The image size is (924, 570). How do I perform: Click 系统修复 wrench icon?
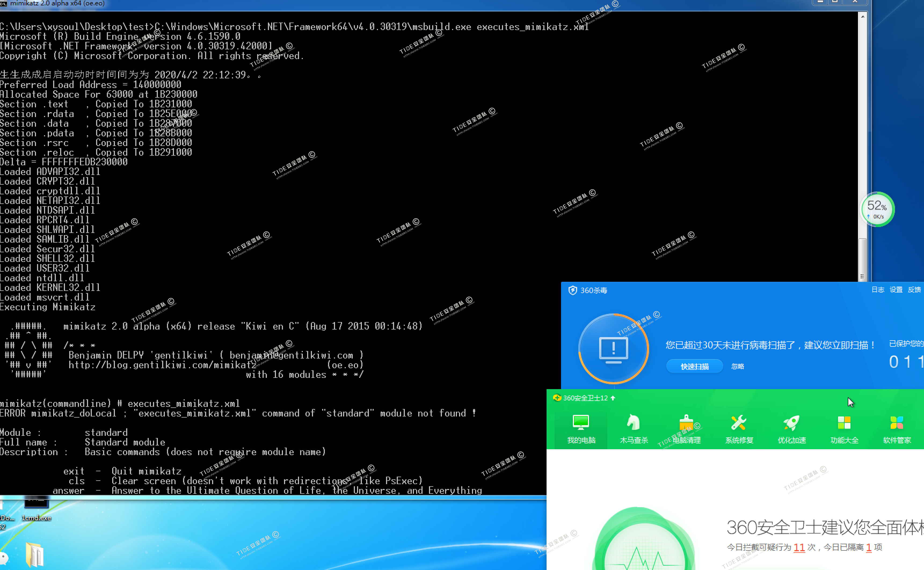tap(739, 423)
